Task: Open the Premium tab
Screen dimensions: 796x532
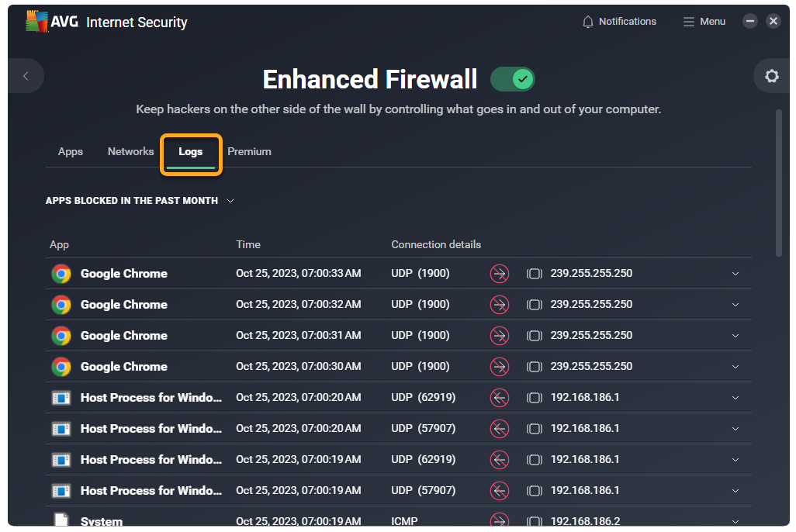Action: click(249, 152)
